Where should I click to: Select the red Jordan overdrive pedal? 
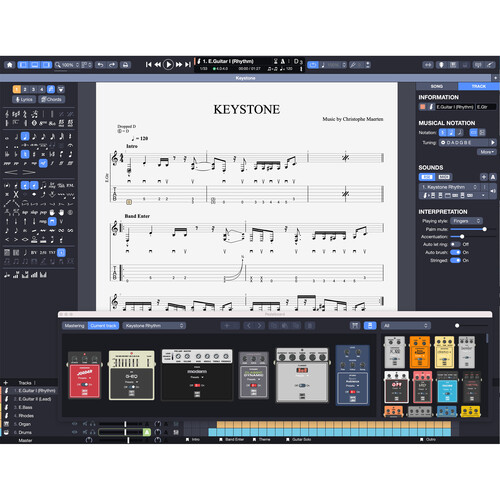click(85, 375)
